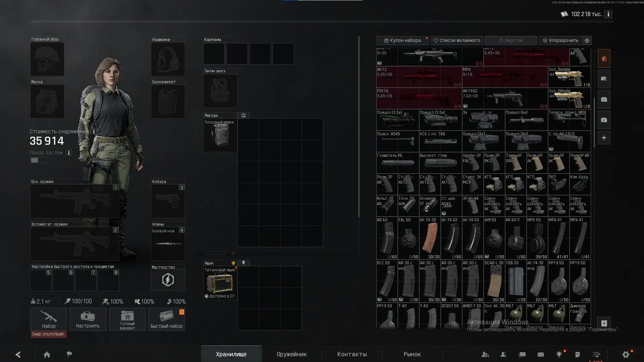Open Список желаемого wishlist
644x362 pixels.
coord(457,40)
